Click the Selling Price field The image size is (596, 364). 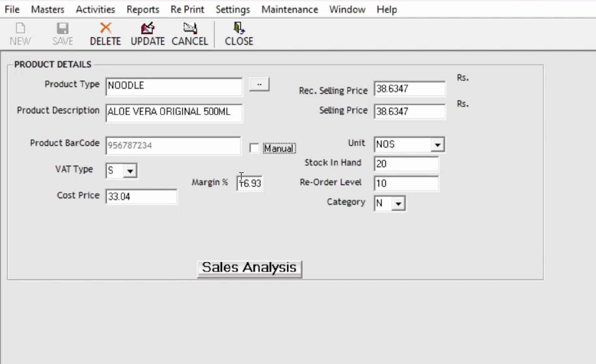coord(410,112)
